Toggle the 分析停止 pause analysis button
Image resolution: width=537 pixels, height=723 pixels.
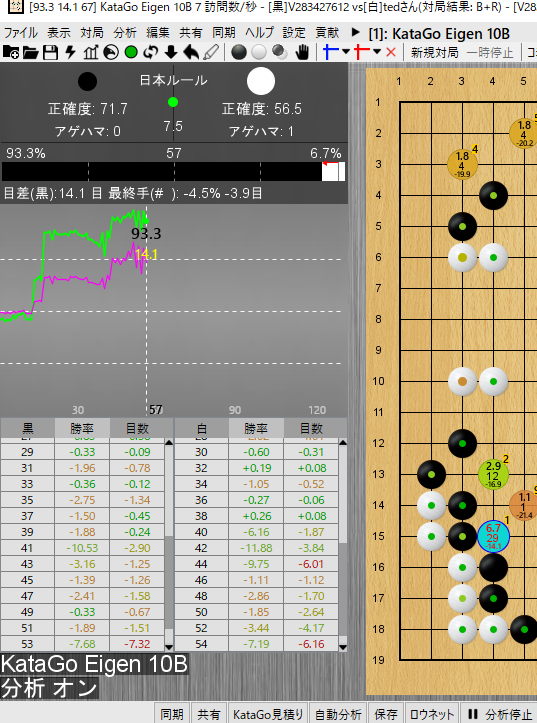501,714
